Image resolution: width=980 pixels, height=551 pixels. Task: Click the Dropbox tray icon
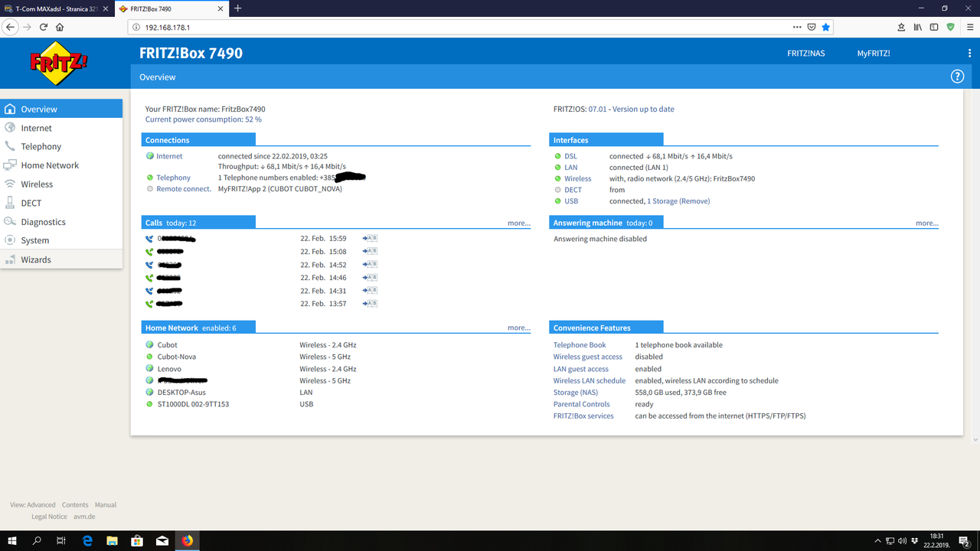pos(916,540)
